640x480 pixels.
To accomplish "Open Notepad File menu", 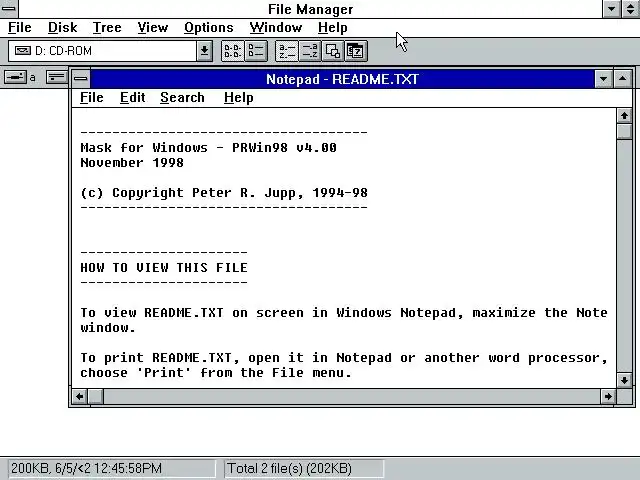I will point(92,98).
